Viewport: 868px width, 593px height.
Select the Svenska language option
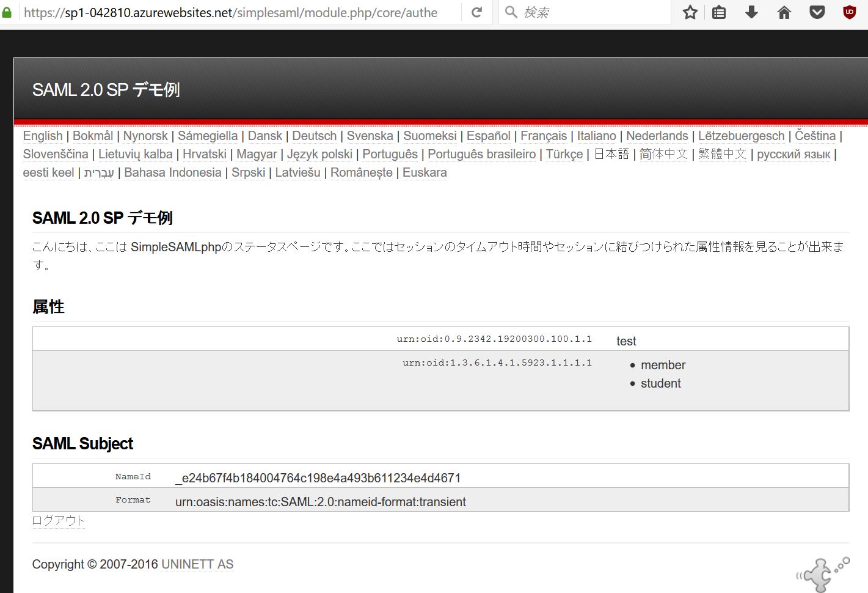[x=370, y=135]
